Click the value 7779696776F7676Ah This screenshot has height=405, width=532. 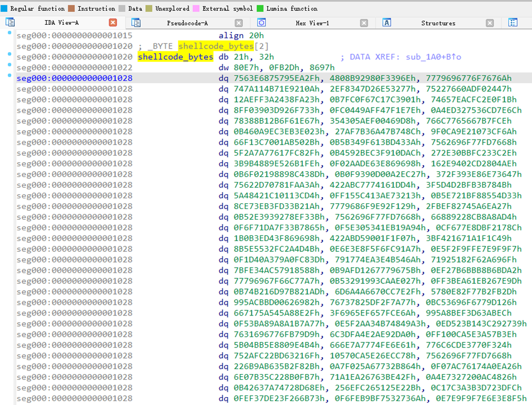[x=469, y=78]
